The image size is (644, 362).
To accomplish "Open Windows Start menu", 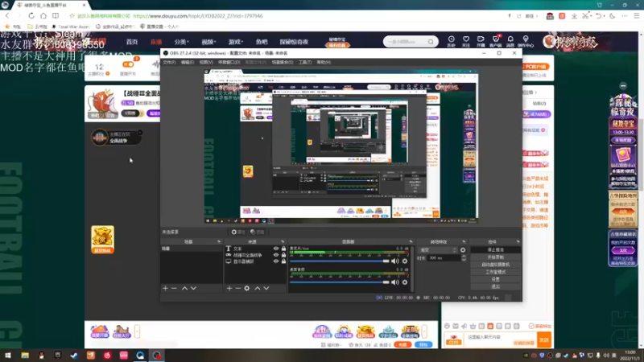I will click(8, 356).
